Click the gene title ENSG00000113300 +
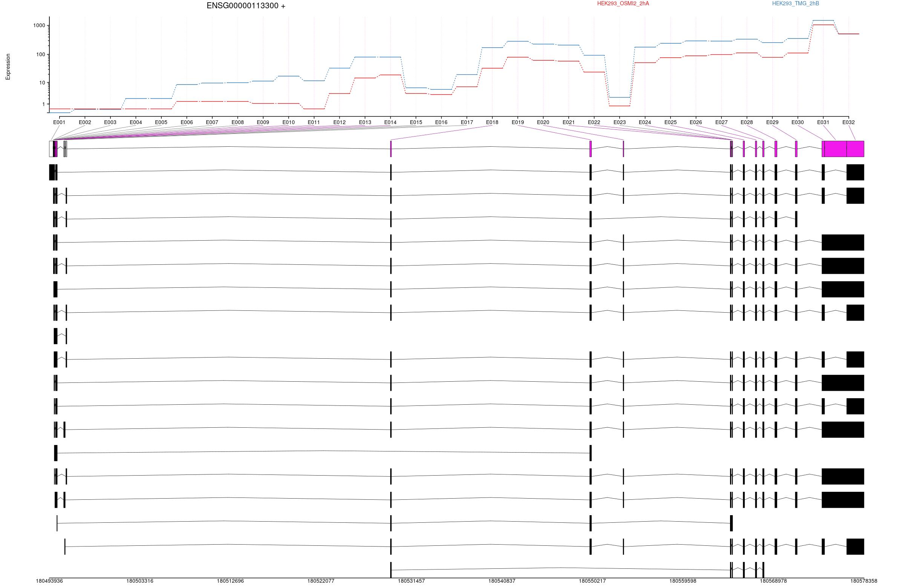The width and height of the screenshot is (905, 588). 246,6
